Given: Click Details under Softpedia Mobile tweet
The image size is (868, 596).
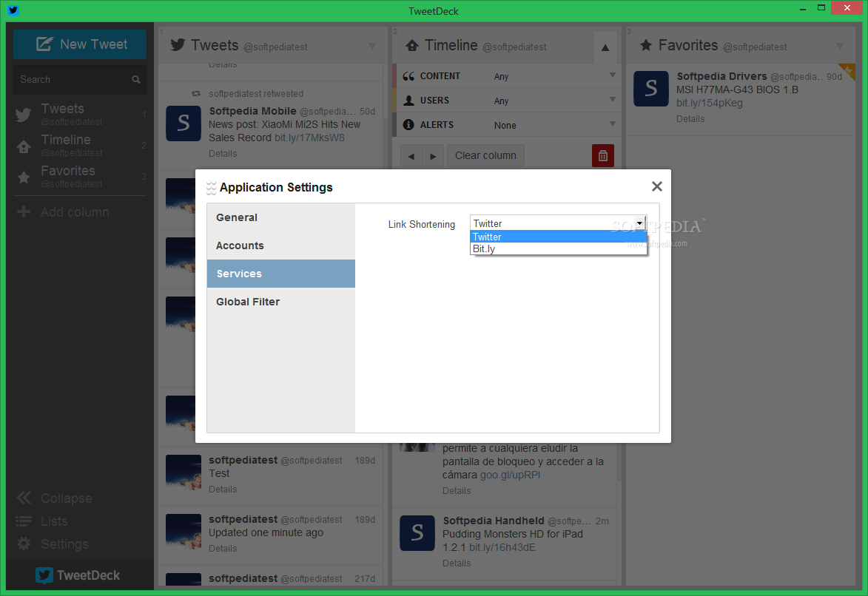Looking at the screenshot, I should [x=223, y=154].
